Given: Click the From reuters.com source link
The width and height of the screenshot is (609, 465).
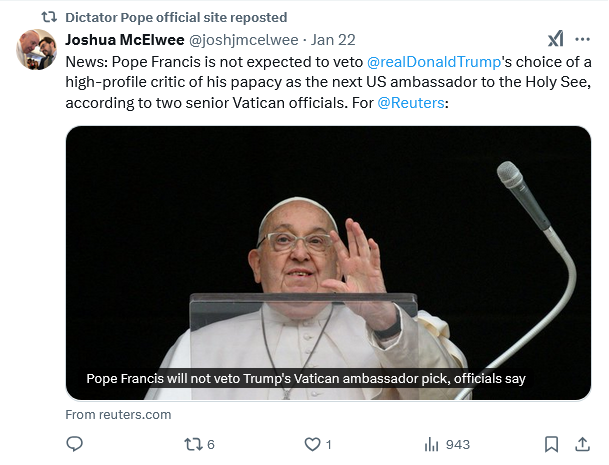Looking at the screenshot, I should [118, 414].
